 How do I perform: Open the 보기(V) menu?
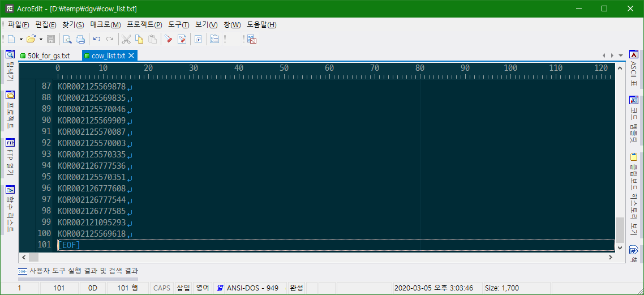(x=207, y=25)
